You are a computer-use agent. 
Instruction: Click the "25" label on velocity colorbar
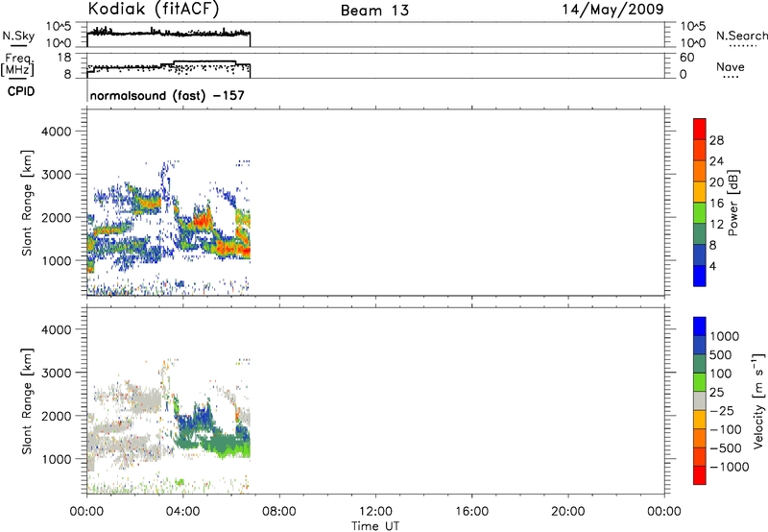coord(716,392)
